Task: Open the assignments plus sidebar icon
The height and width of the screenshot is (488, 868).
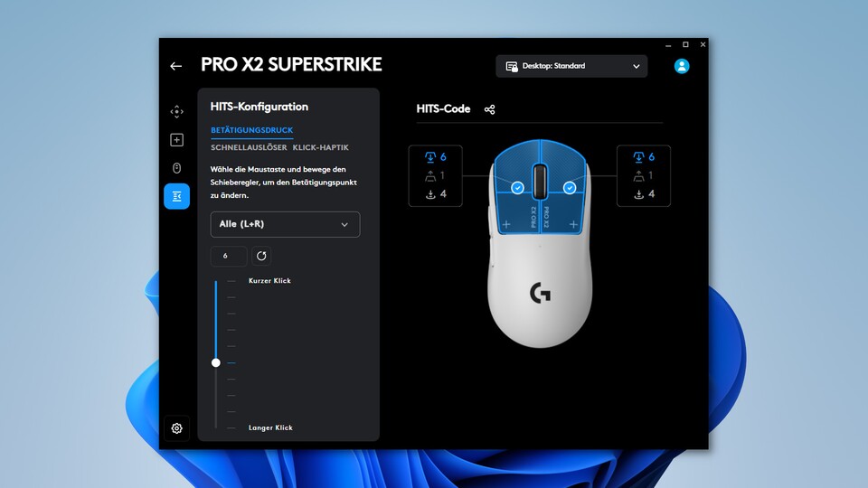Action: click(176, 140)
